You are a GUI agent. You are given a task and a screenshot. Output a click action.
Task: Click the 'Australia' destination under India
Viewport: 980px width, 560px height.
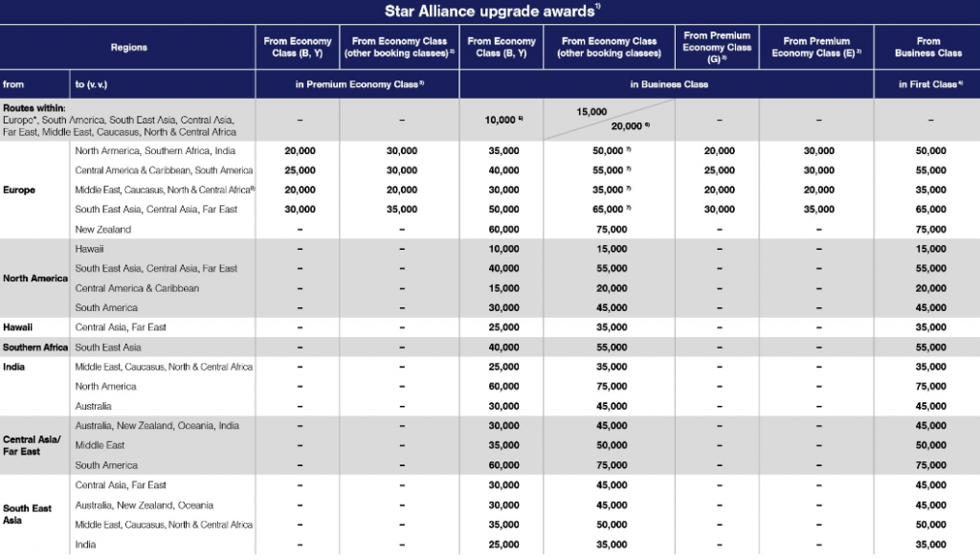(x=93, y=406)
